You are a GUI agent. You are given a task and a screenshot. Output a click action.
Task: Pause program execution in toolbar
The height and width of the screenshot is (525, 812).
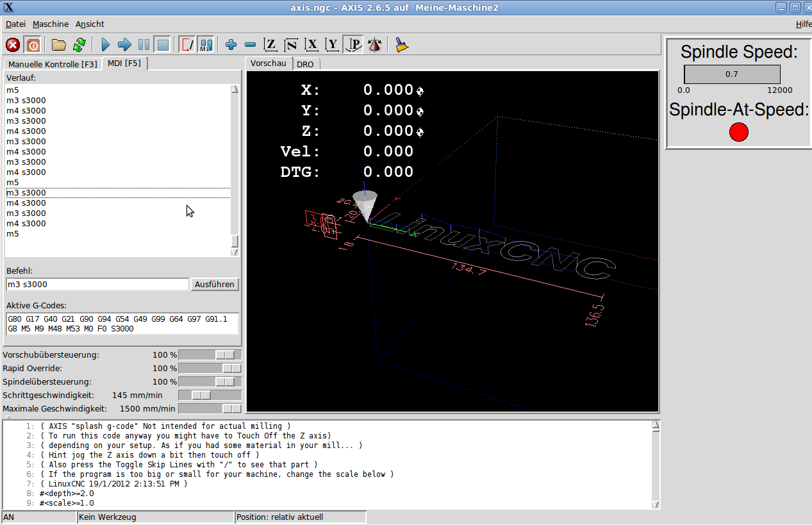coord(144,45)
